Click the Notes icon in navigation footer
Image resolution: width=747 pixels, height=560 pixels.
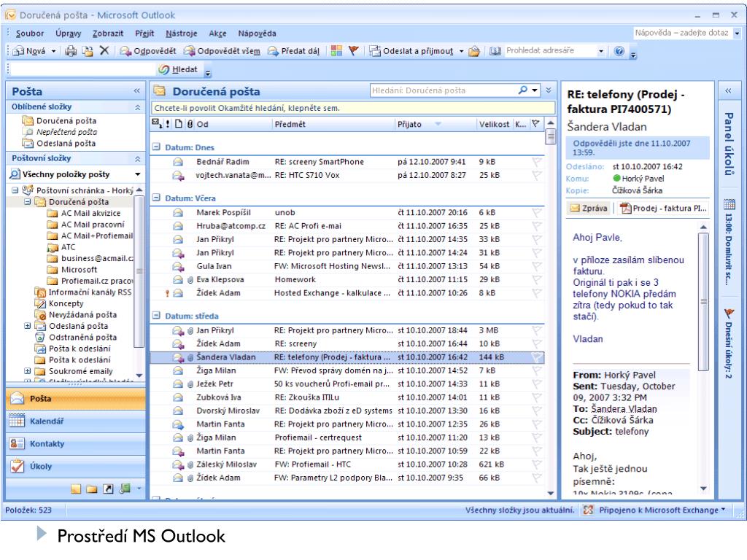coord(76,489)
